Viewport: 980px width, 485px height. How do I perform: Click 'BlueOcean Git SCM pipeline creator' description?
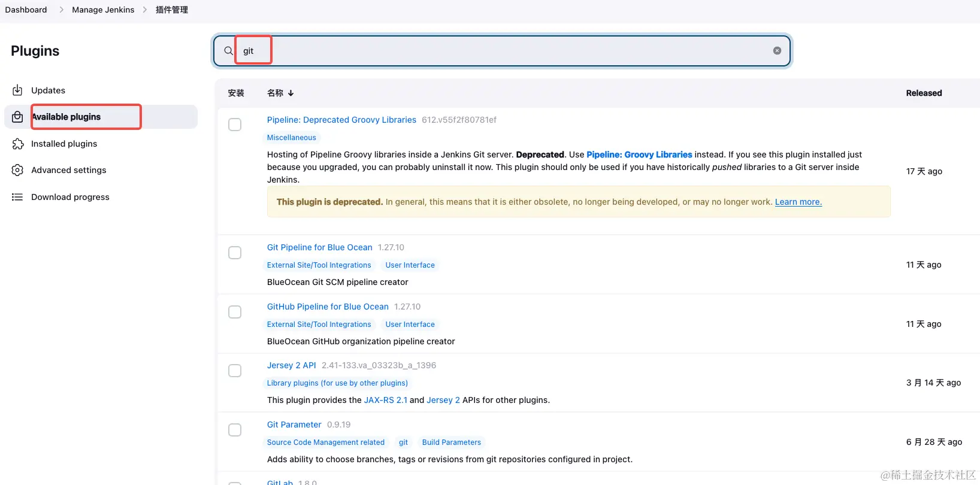pyautogui.click(x=338, y=282)
